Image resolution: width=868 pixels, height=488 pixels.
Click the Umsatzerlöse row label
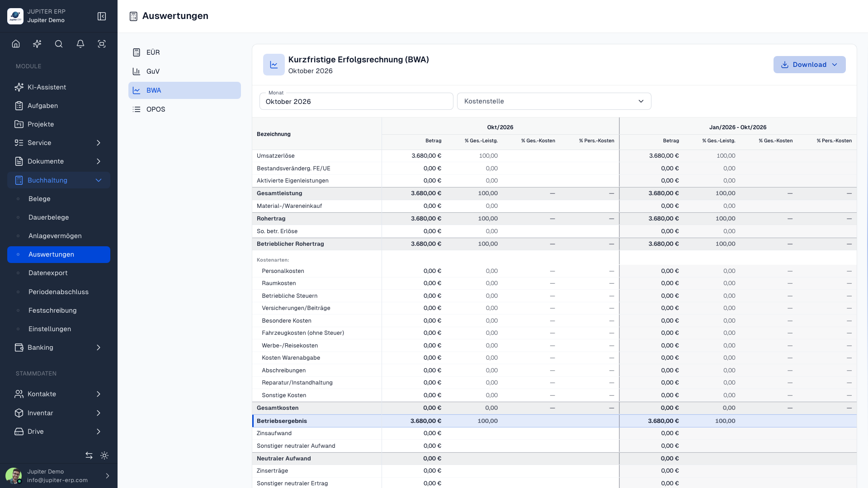[276, 155]
